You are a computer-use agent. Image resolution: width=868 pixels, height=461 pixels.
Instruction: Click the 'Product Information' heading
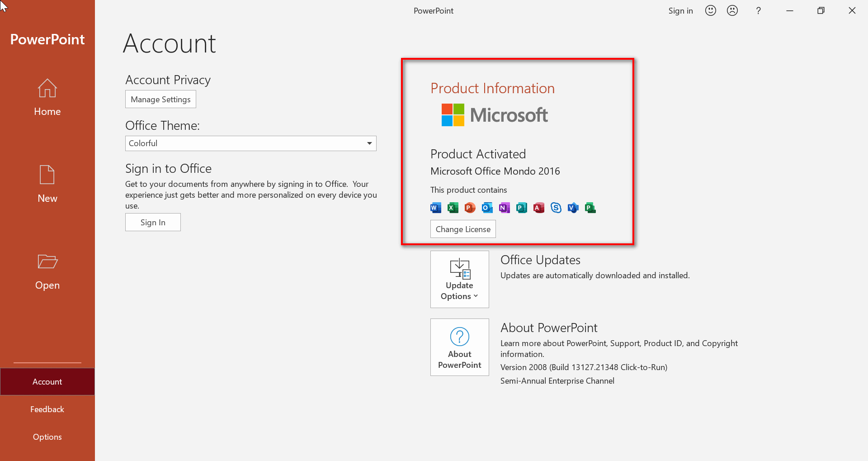click(x=492, y=88)
